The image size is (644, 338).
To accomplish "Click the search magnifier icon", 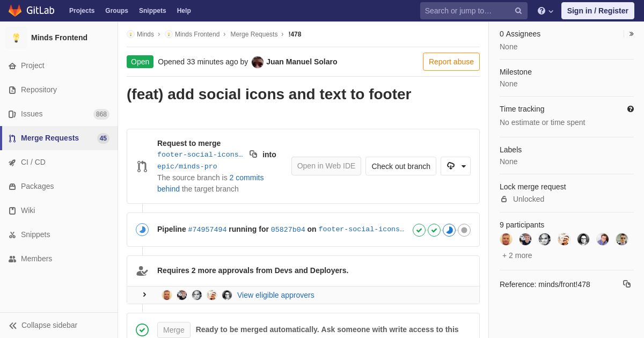I will click(518, 11).
